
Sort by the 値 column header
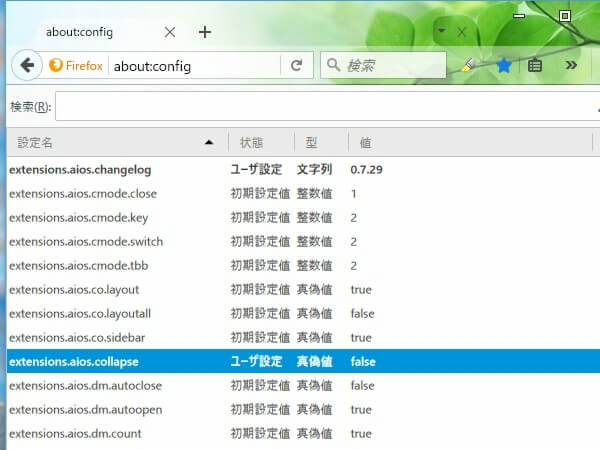[x=470, y=143]
